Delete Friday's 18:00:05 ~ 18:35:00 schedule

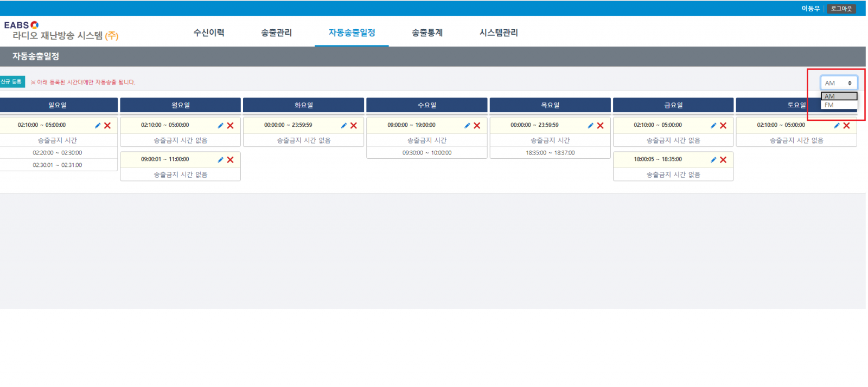click(x=723, y=159)
